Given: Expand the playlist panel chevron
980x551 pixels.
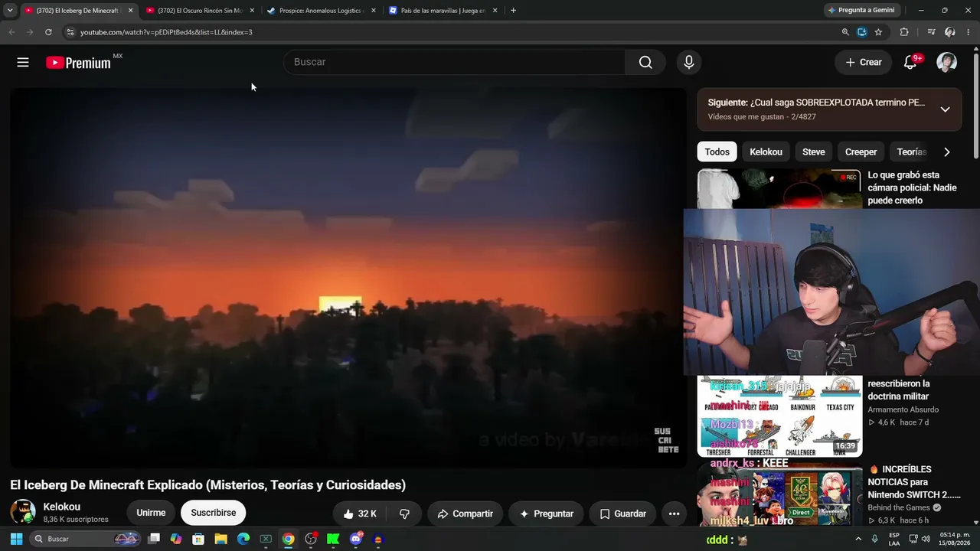Looking at the screenshot, I should click(945, 109).
